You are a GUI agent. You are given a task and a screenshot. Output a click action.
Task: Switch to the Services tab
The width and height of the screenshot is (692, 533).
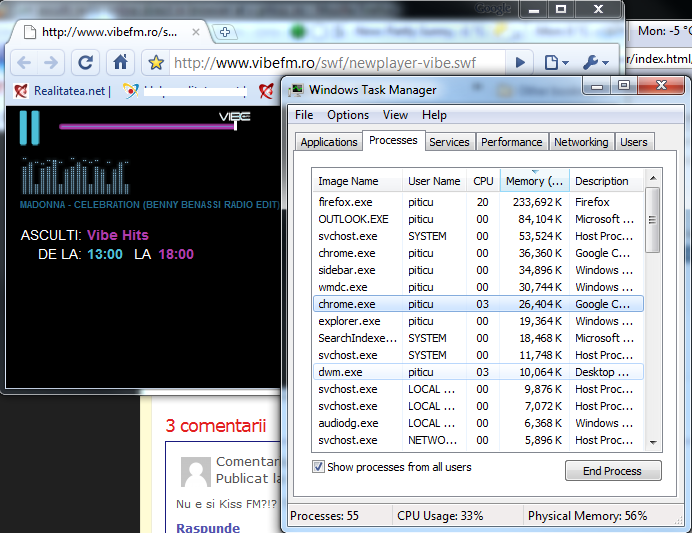(449, 142)
